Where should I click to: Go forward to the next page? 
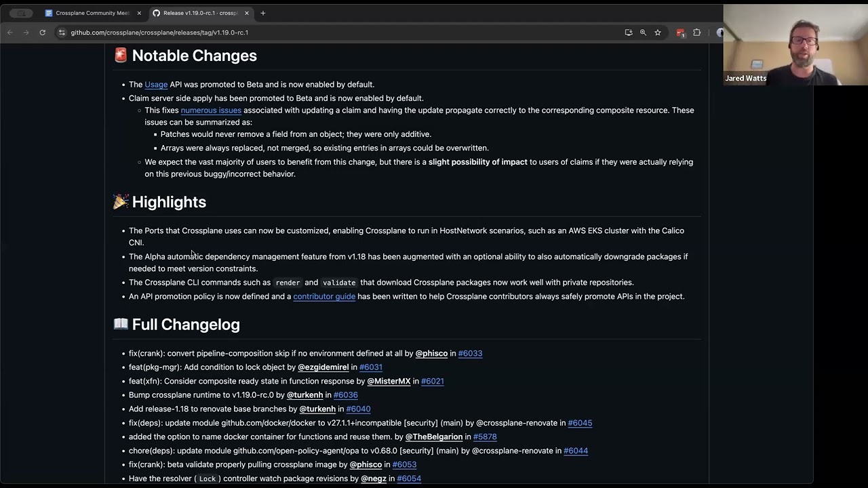[x=26, y=33]
